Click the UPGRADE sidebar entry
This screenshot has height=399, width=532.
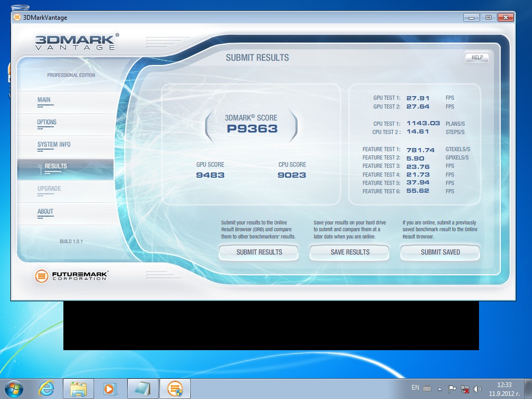(x=65, y=191)
